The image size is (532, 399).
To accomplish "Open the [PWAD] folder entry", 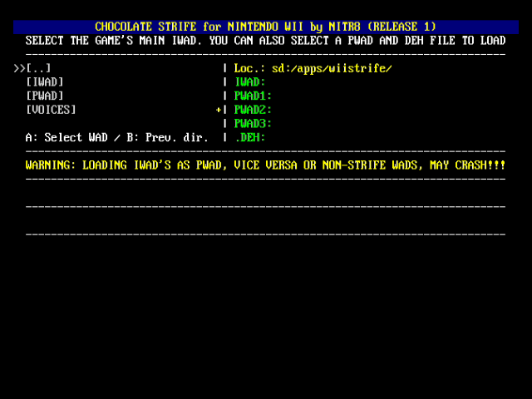I will (x=44, y=96).
